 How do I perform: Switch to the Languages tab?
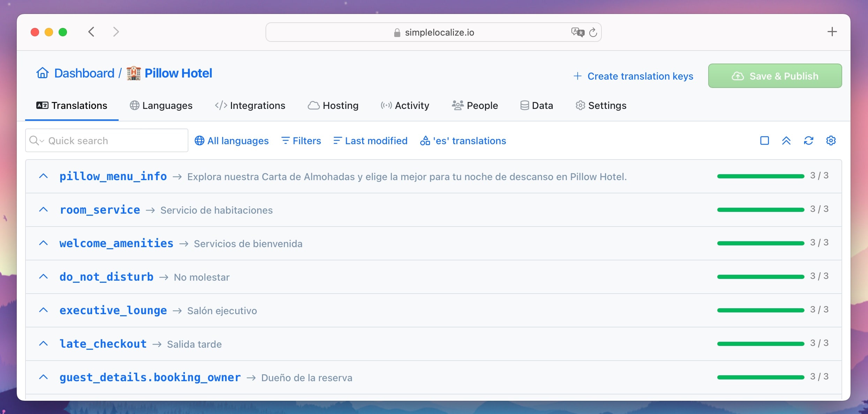[x=161, y=105]
